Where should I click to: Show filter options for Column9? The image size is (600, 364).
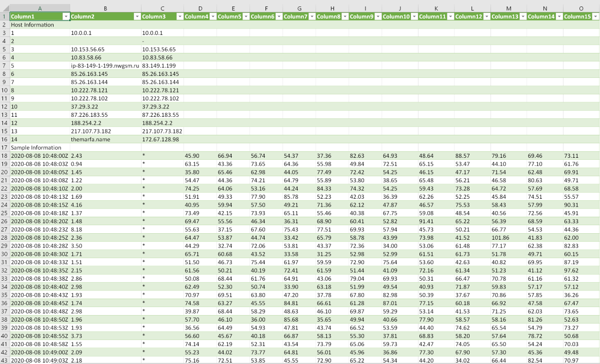(x=377, y=16)
